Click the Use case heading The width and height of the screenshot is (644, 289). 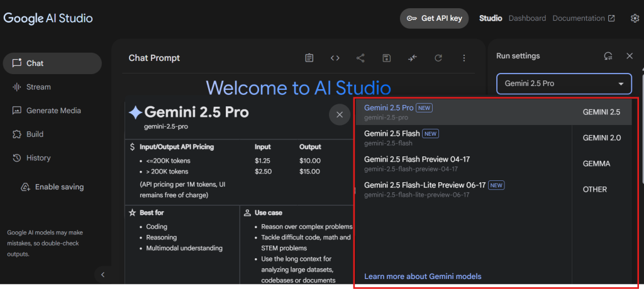(x=269, y=212)
